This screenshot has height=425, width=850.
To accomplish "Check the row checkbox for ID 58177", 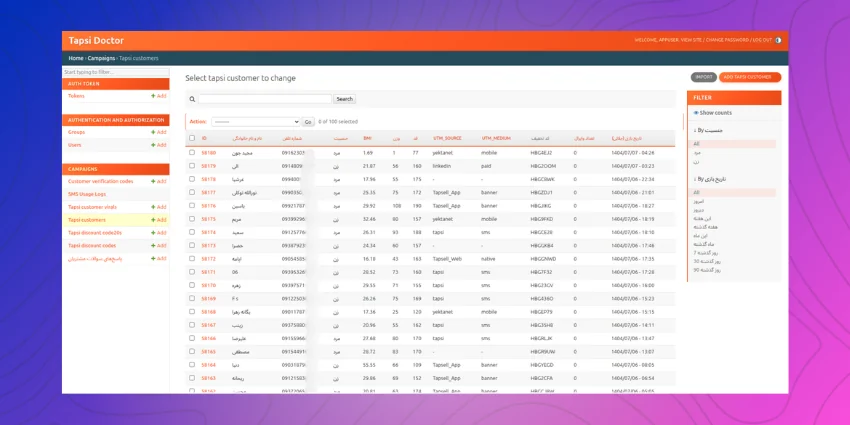I will click(x=192, y=192).
